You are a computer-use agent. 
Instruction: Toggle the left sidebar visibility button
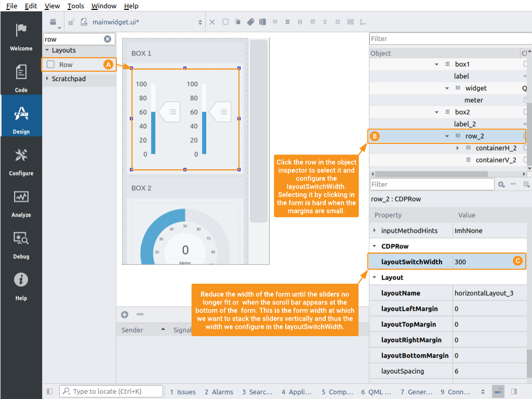coord(50,392)
